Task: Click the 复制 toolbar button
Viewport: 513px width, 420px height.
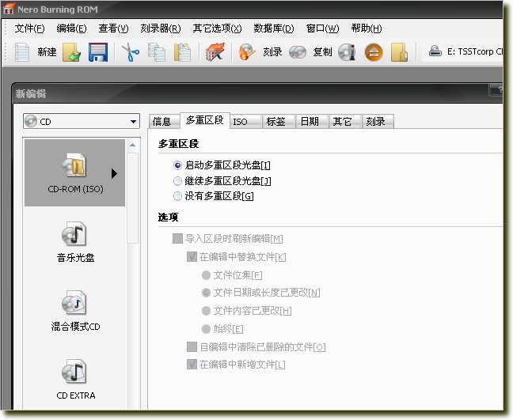Action: point(322,52)
